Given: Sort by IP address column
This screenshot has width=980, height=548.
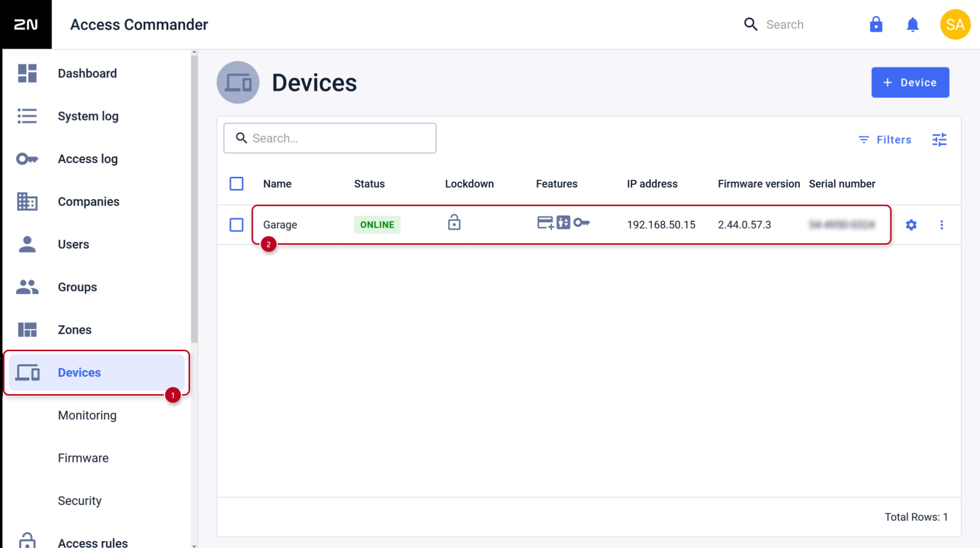Looking at the screenshot, I should [x=652, y=184].
